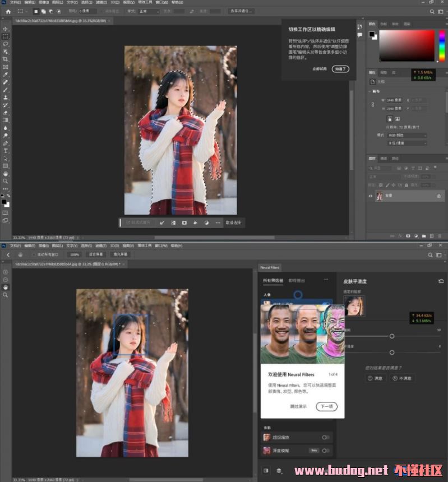Select the Clone Stamp tool
The image size is (448, 482).
click(x=6, y=98)
